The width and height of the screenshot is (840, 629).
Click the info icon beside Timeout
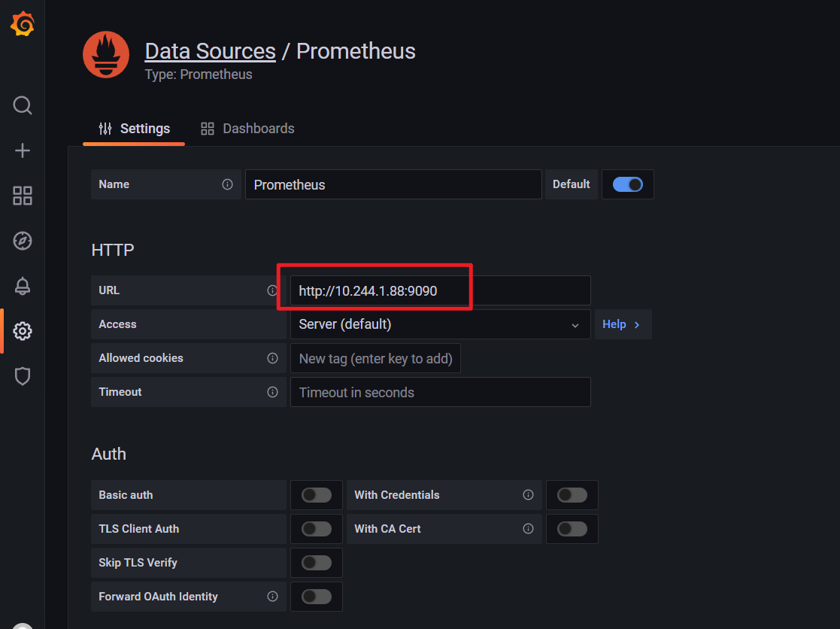273,392
